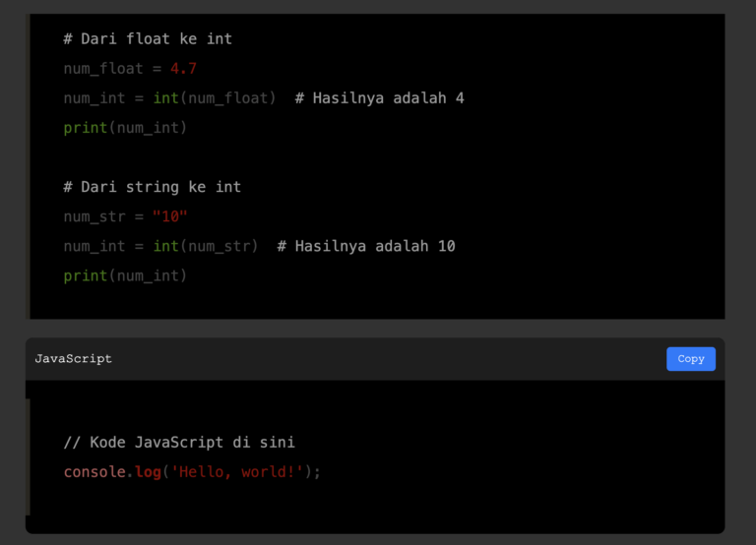Click the 'Hello, world!' string

pyautogui.click(x=237, y=472)
